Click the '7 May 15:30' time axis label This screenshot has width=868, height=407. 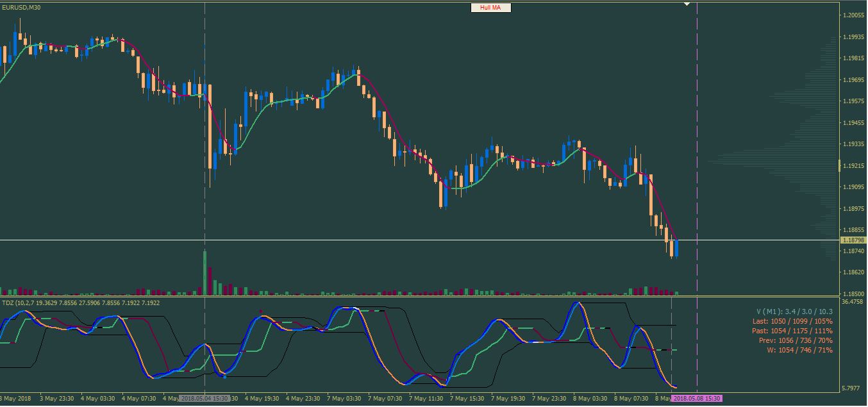(x=467, y=399)
